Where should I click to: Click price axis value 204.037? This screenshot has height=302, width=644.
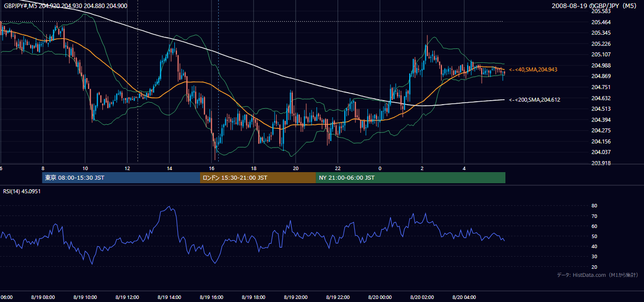(601, 152)
